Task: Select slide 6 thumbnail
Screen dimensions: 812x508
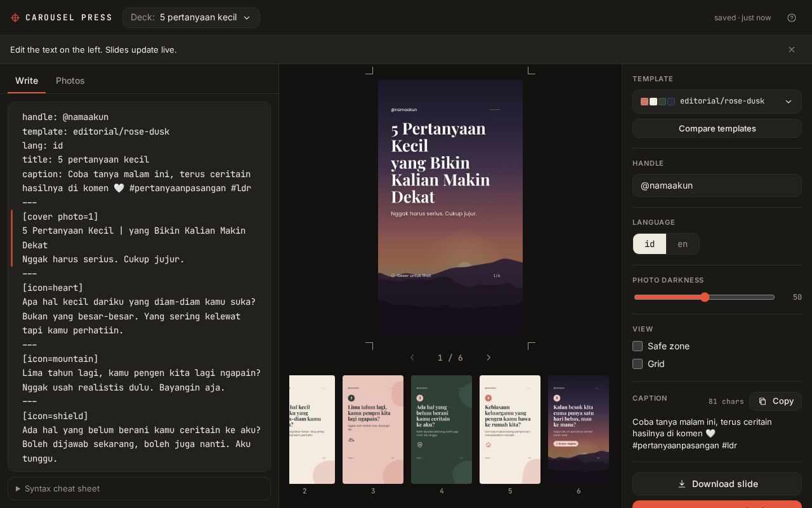Action: (579, 429)
